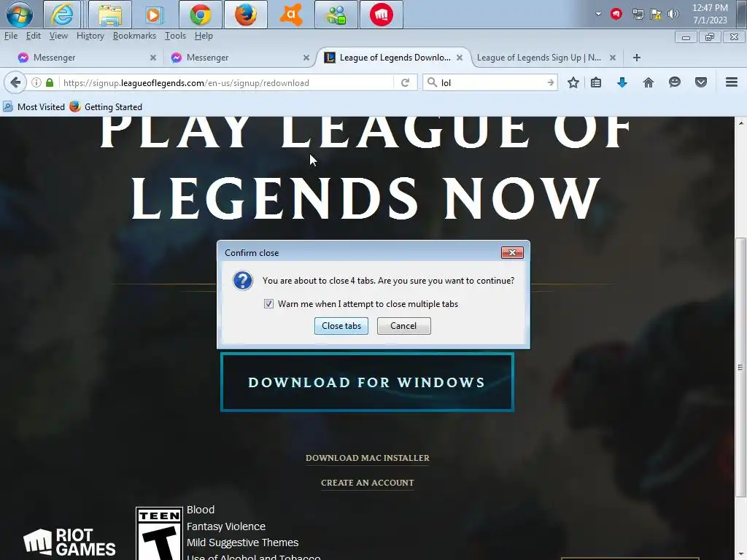
Task: Go back with the back arrow
Action: (15, 82)
